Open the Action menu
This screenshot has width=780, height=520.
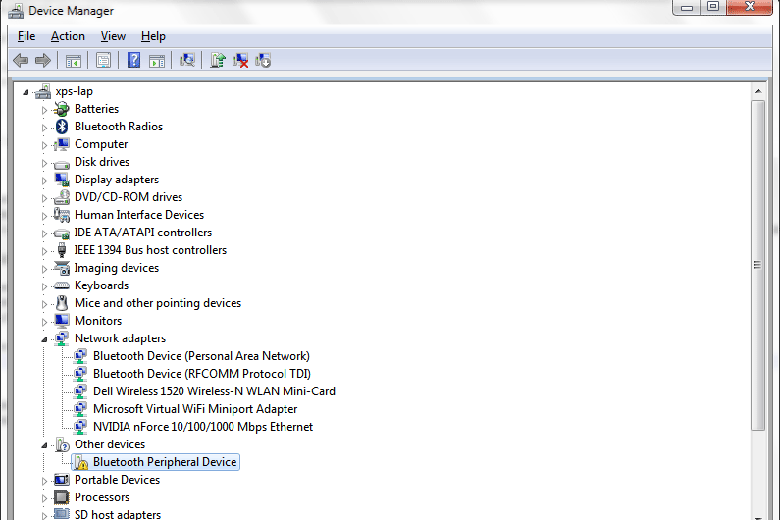click(x=68, y=36)
